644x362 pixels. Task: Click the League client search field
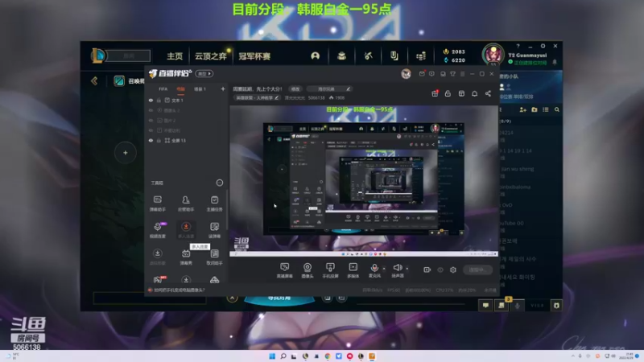pos(128,56)
